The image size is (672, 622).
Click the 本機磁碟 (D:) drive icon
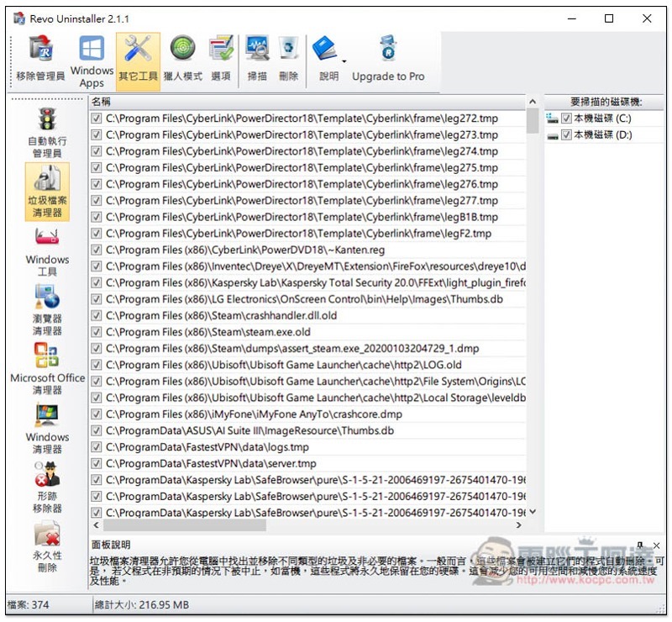click(x=553, y=135)
